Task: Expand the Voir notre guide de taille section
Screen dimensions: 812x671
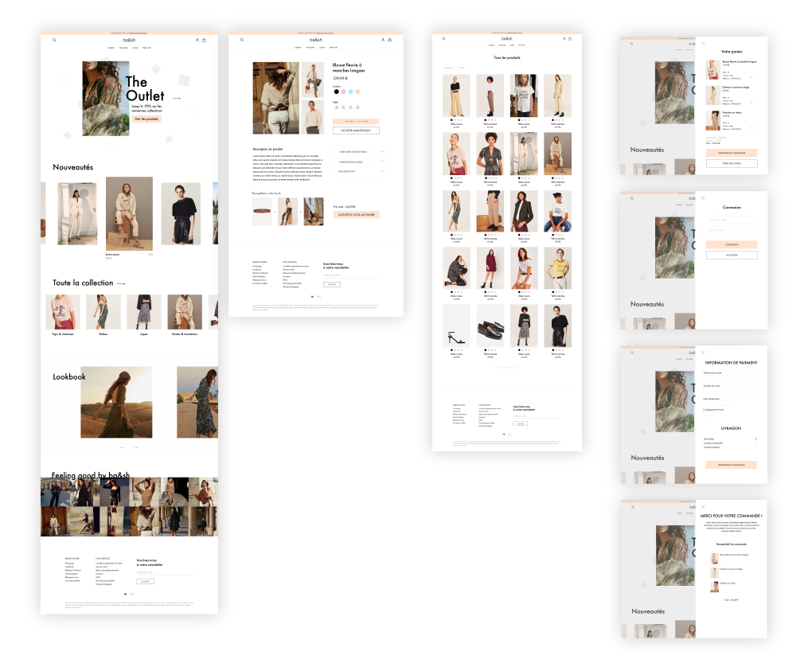Action: (x=382, y=151)
